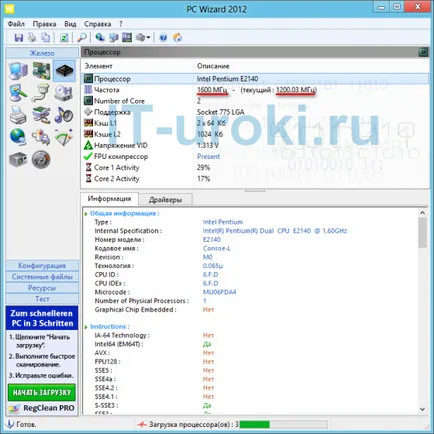Select the System Summary computer icon
The image size is (434, 434).
click(x=18, y=71)
